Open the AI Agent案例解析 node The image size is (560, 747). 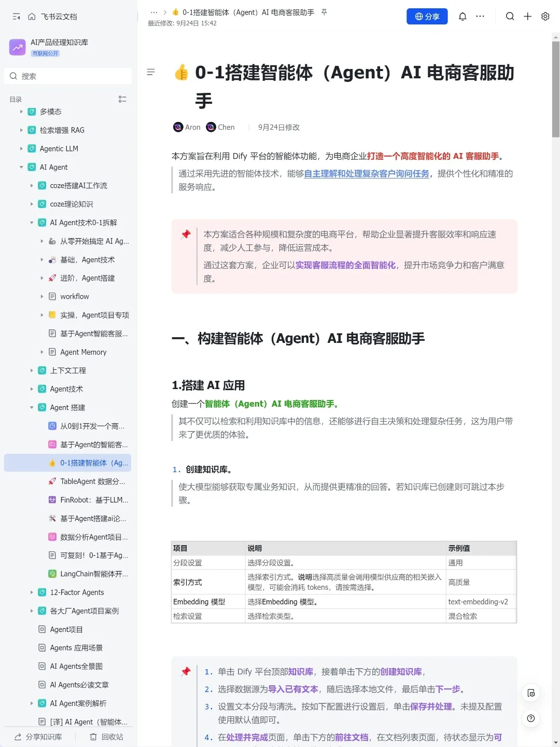tap(78, 703)
